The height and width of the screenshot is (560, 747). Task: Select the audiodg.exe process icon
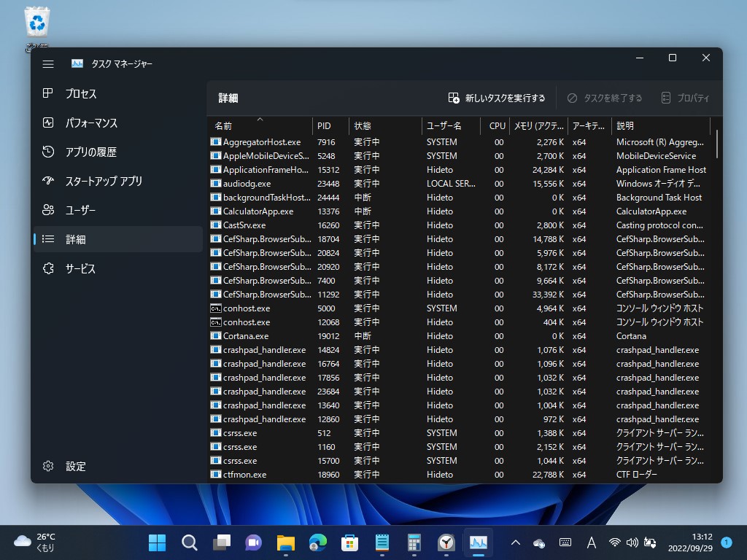[216, 183]
